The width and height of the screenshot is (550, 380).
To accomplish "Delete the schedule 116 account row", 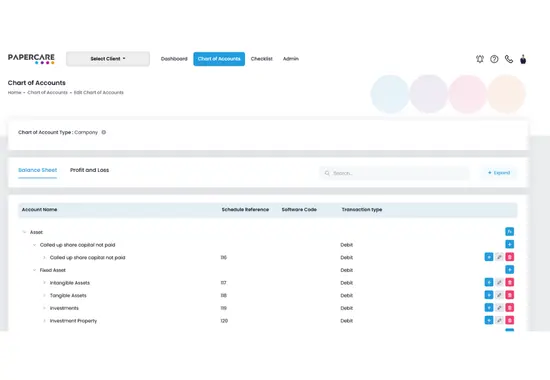I will coord(510,257).
